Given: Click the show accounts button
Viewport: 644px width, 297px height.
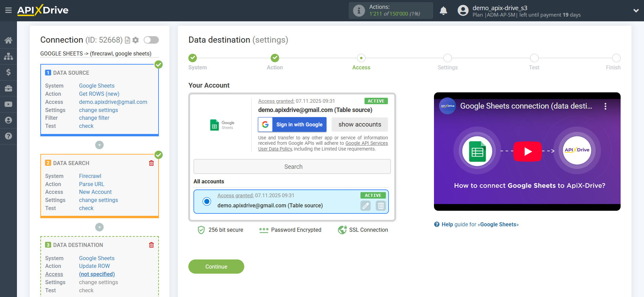Looking at the screenshot, I should (x=360, y=124).
